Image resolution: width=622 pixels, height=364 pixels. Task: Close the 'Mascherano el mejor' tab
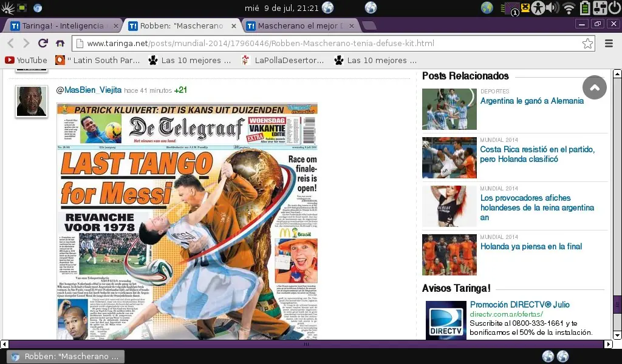[x=352, y=25]
